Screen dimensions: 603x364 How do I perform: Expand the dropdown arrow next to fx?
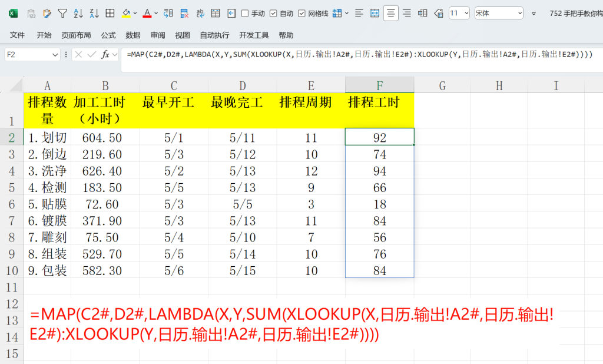(115, 55)
